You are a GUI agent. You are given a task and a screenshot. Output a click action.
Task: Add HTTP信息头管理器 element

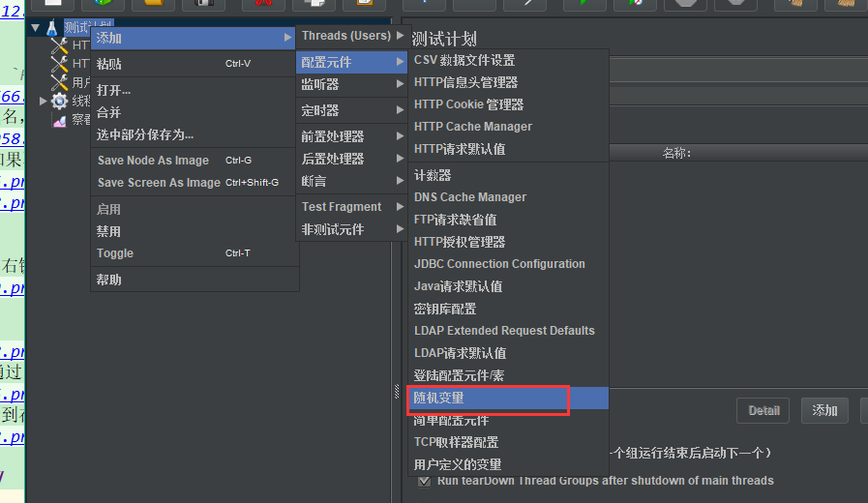[508, 82]
